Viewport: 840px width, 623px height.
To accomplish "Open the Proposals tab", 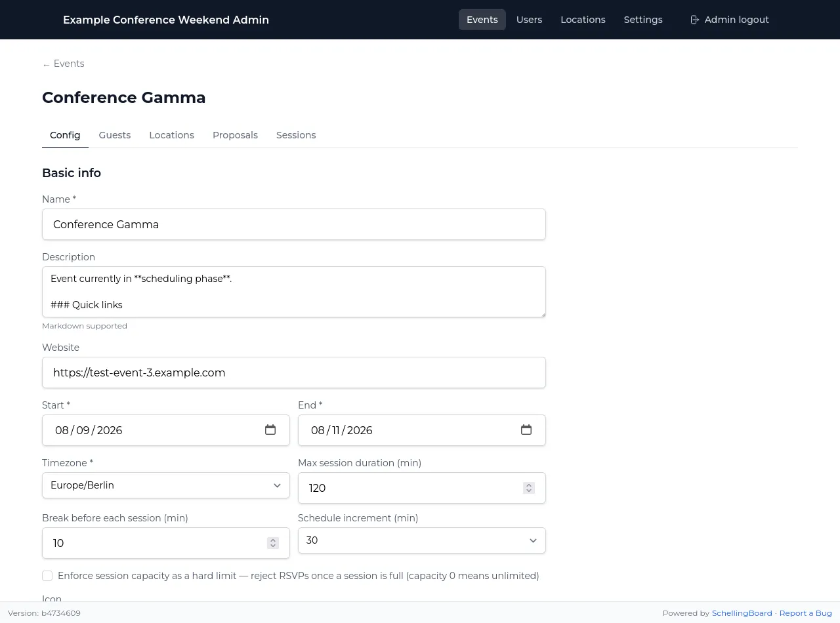I will click(235, 135).
